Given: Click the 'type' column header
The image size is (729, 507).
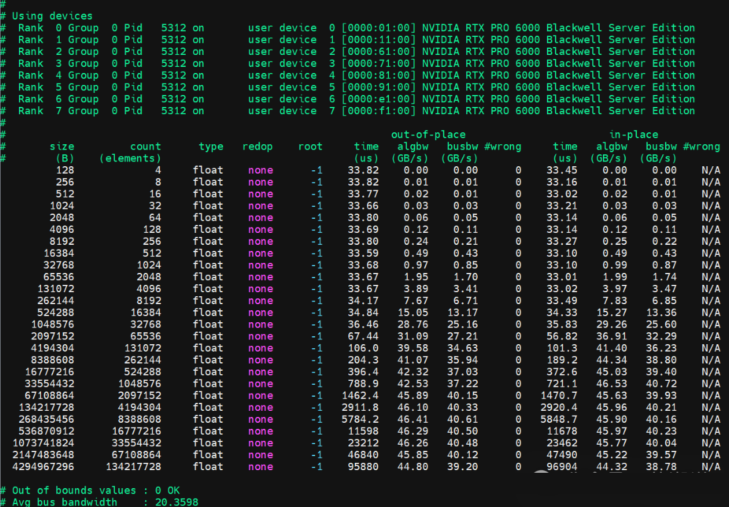Looking at the screenshot, I should tap(210, 146).
